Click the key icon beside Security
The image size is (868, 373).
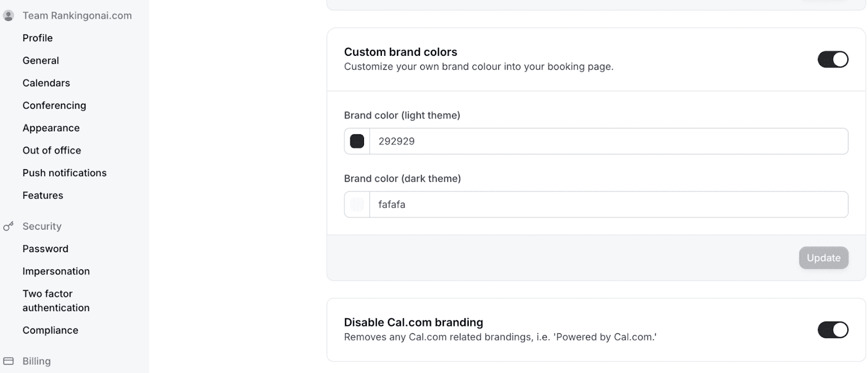click(8, 226)
